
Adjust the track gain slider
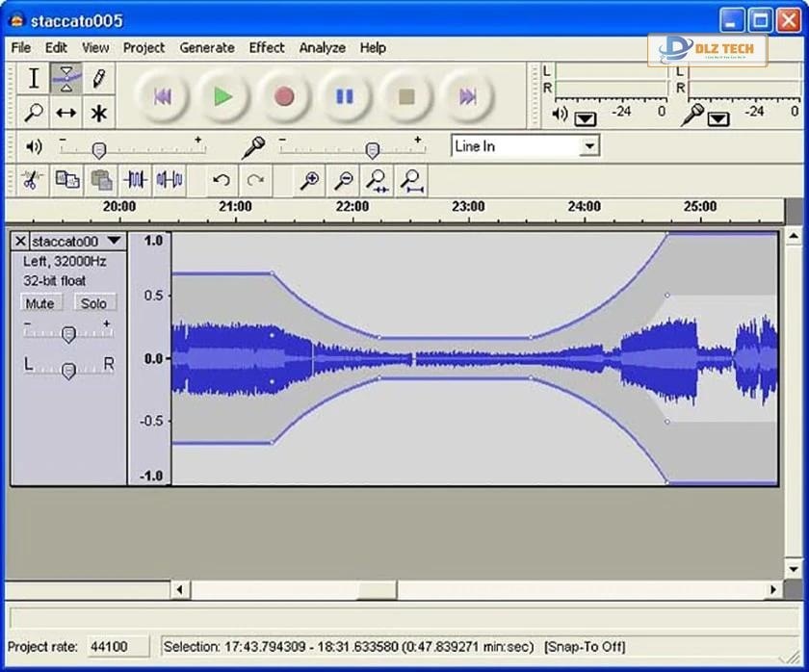click(x=67, y=333)
